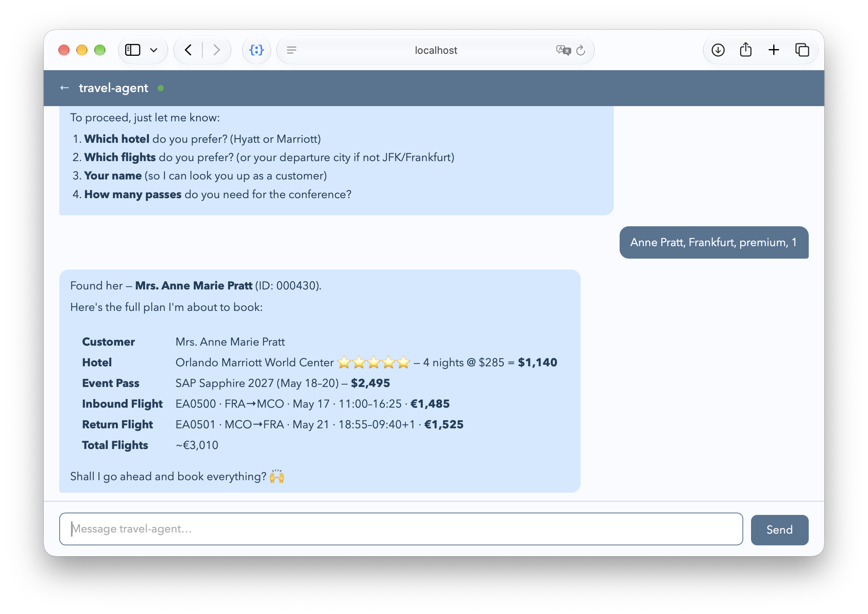Select 'To proceed, just let me know:' text
Viewport: 868px width, 614px height.
click(145, 117)
